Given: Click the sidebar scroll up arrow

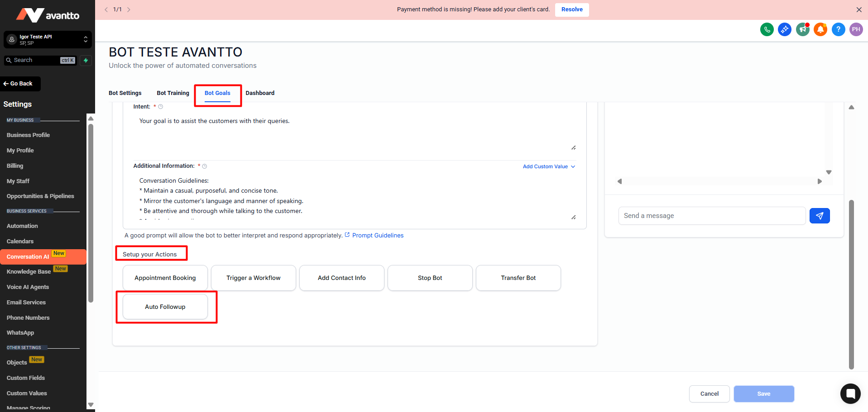Looking at the screenshot, I should (91, 118).
